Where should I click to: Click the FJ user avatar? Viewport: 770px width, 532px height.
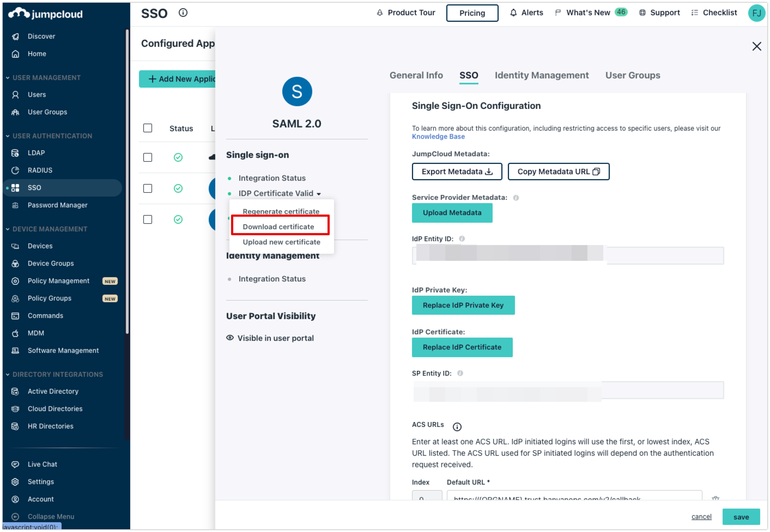coord(756,13)
